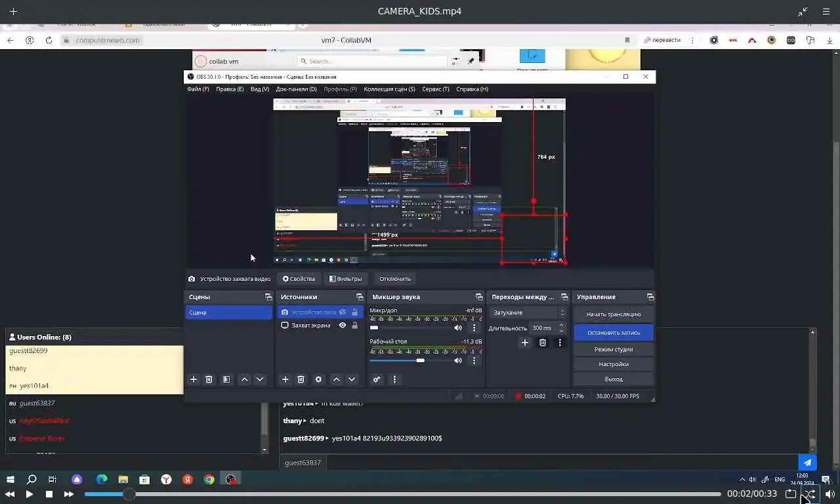This screenshot has height=504, width=840.
Task: Open the mixer options menu beside the gears icon
Action: point(394,379)
